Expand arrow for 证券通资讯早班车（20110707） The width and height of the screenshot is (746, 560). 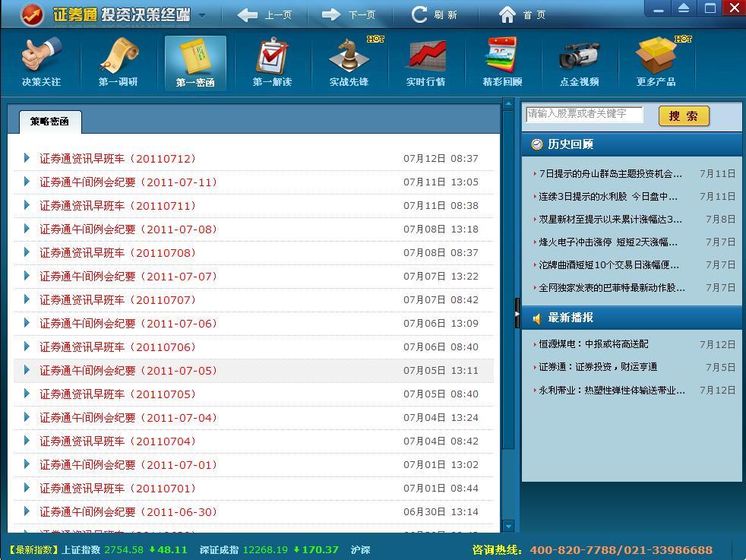pos(27,299)
